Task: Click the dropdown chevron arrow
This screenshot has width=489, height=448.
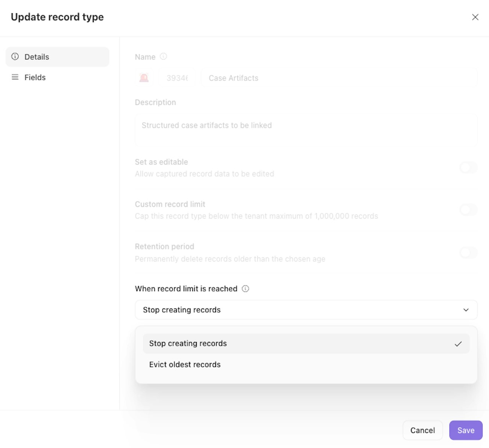Action: click(x=466, y=310)
